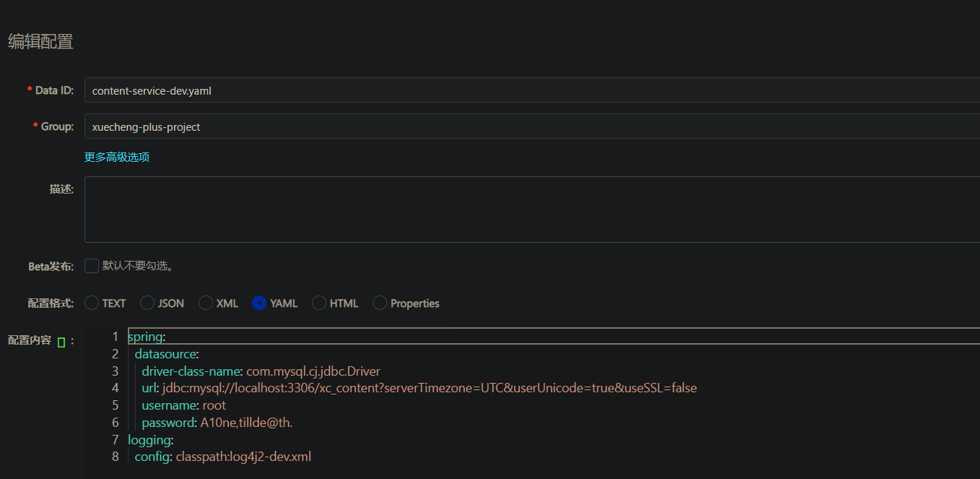Click the Data ID input field
The image size is (980, 479).
click(506, 91)
